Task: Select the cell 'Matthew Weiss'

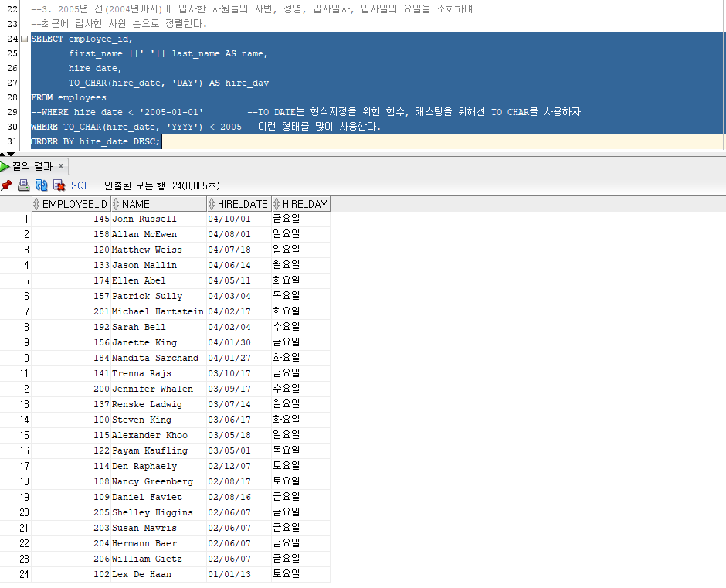Action: pos(159,250)
